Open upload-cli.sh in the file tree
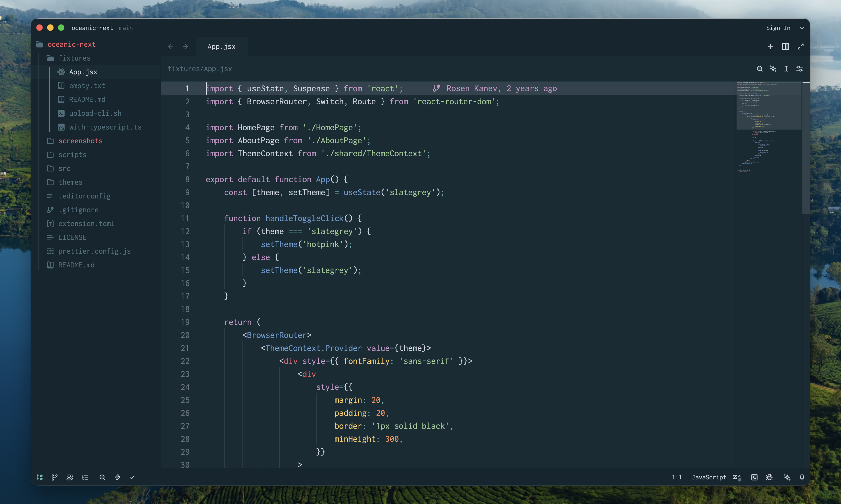The image size is (841, 504). click(x=95, y=113)
